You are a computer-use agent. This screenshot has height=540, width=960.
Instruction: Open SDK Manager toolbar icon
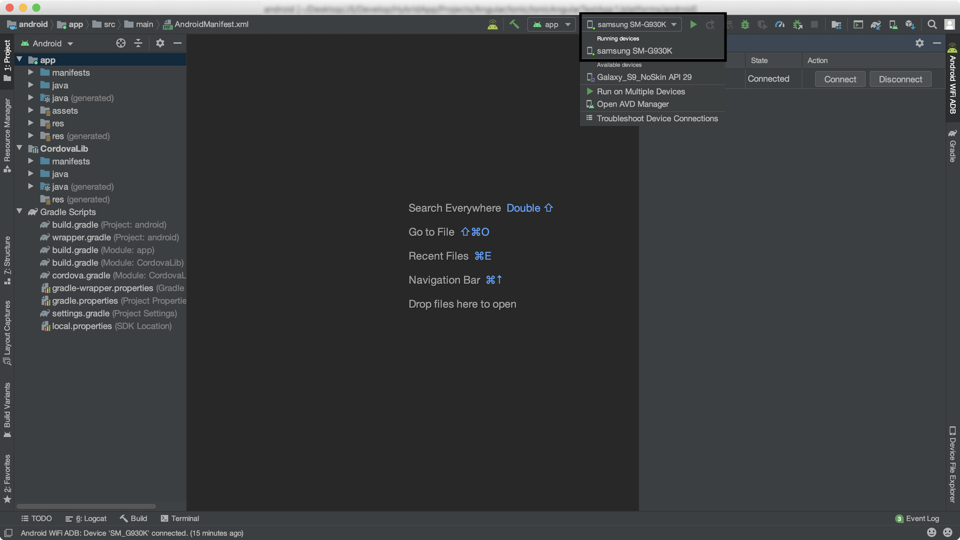pyautogui.click(x=910, y=24)
